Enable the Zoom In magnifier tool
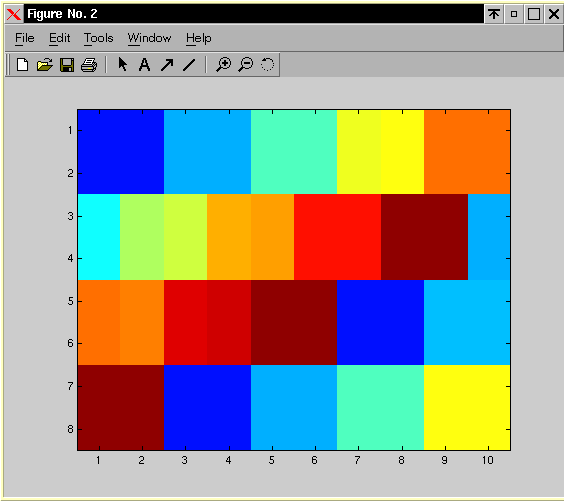This screenshot has width=564, height=501. [x=223, y=65]
